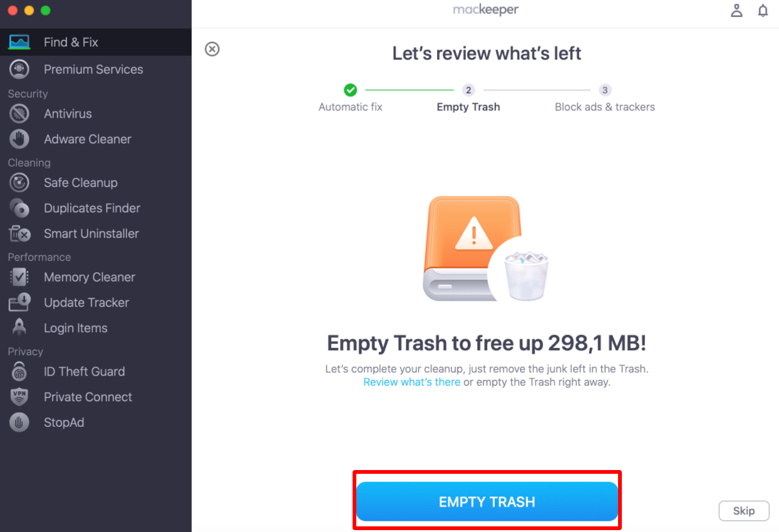Screen dimensions: 779x532
Task: Click the blue EMPTY TRASH button
Action: (487, 501)
